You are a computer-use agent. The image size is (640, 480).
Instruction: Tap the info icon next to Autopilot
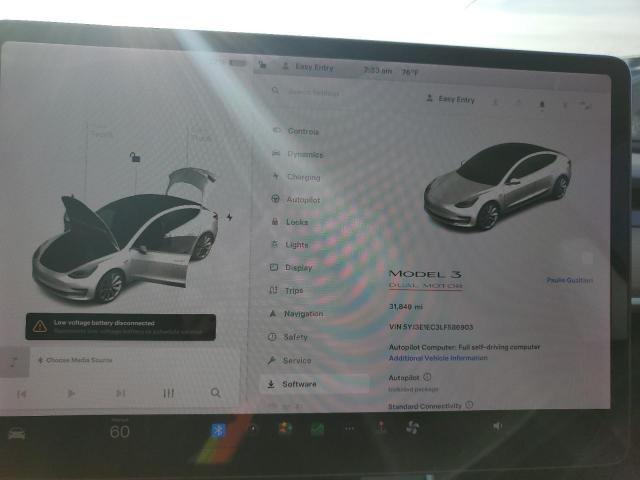(x=427, y=377)
